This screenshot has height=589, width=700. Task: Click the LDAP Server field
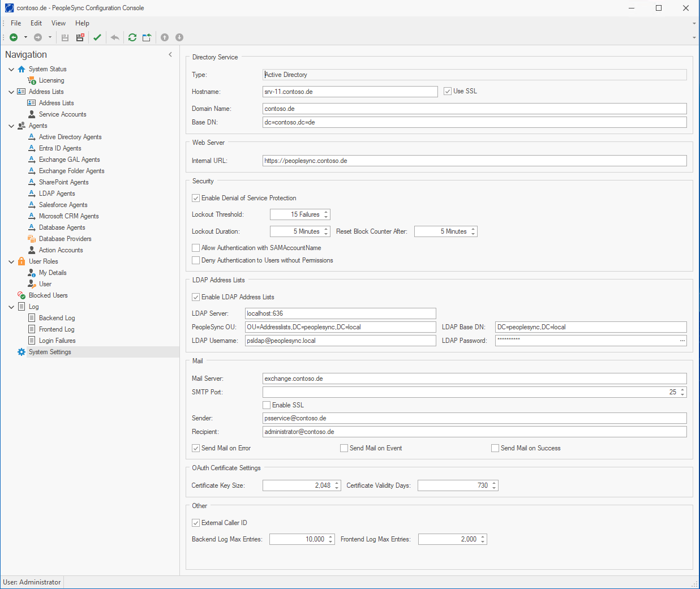coord(341,313)
